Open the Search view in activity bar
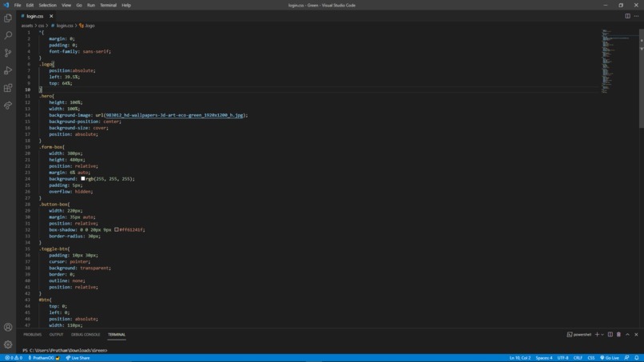The height and width of the screenshot is (362, 644). point(8,35)
